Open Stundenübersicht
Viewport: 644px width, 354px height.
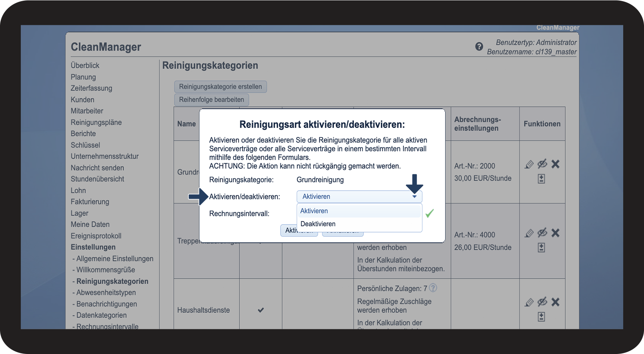click(97, 179)
